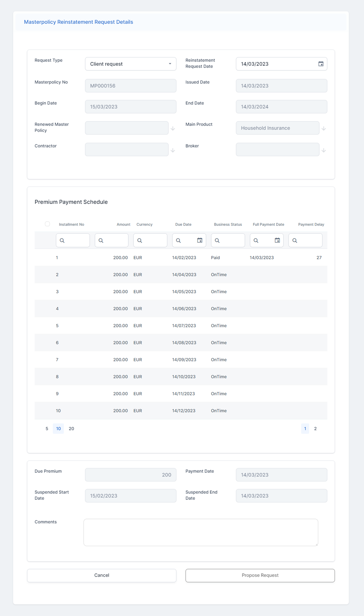This screenshot has height=616, width=364.
Task: Open the Full Payment Date filter calendar icon
Action: 277,240
